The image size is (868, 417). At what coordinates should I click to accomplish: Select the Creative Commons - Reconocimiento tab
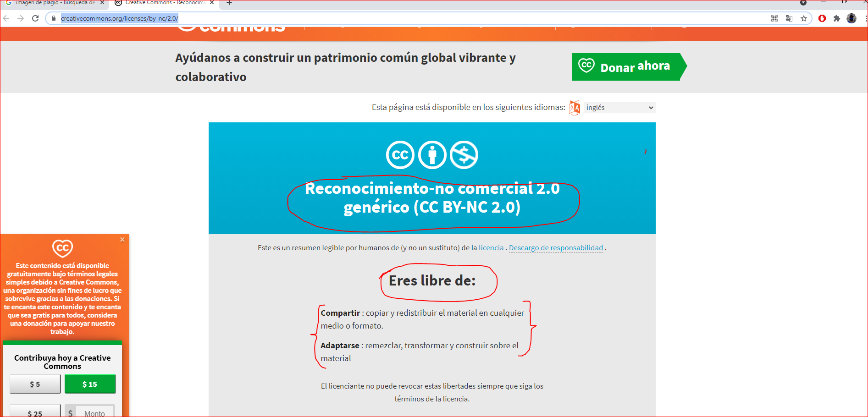point(165,3)
